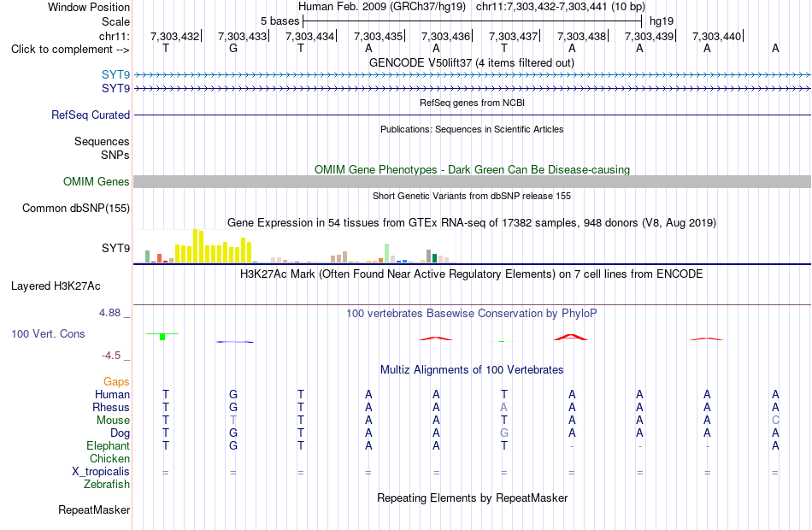Click the tallest yellow bar in GTEx chart

coord(196,245)
